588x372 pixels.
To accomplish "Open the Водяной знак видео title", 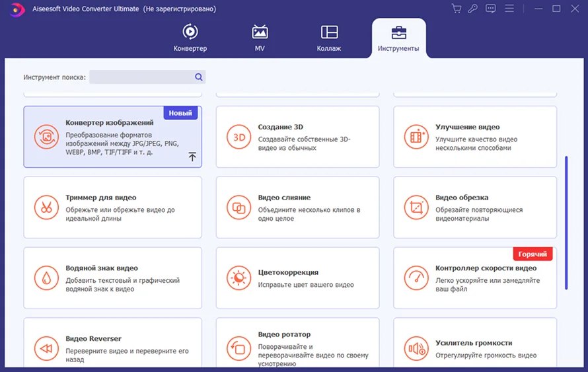I will 102,268.
